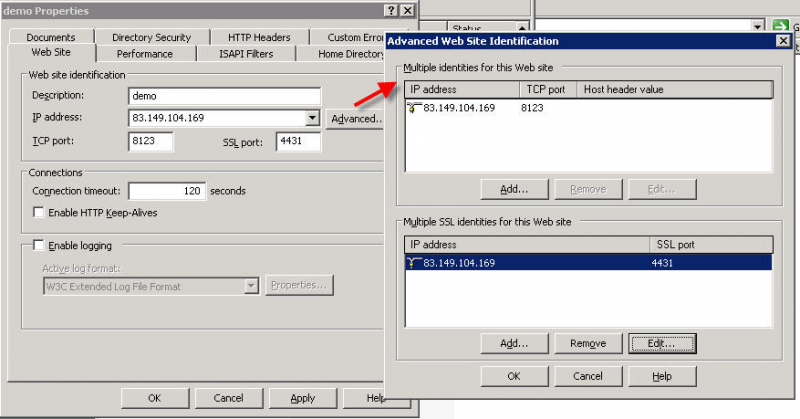
Task: Click the SSL port field showing 4431
Action: click(x=298, y=141)
